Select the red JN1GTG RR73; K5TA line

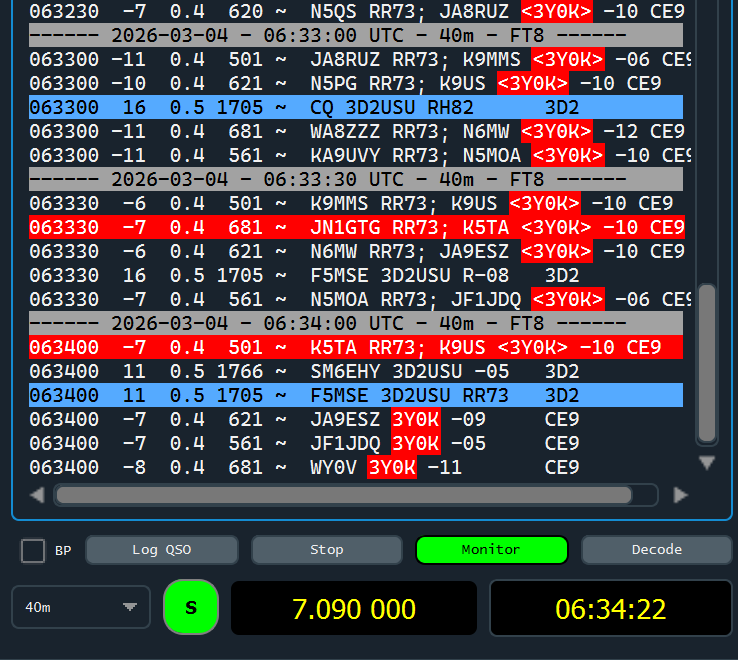pos(356,227)
